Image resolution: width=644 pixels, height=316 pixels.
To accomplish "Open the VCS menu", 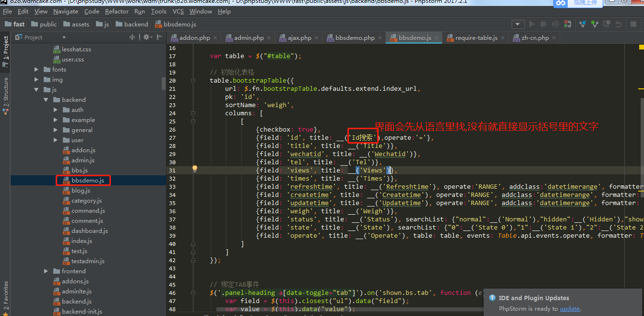I will point(178,11).
